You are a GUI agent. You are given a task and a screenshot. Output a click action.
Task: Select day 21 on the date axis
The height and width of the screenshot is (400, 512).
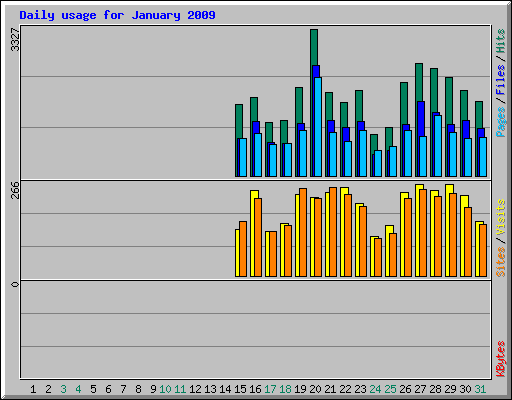[330, 389]
